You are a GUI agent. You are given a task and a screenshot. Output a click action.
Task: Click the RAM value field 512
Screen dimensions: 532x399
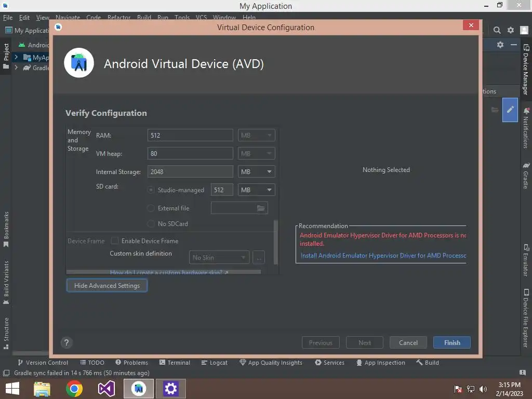190,136
